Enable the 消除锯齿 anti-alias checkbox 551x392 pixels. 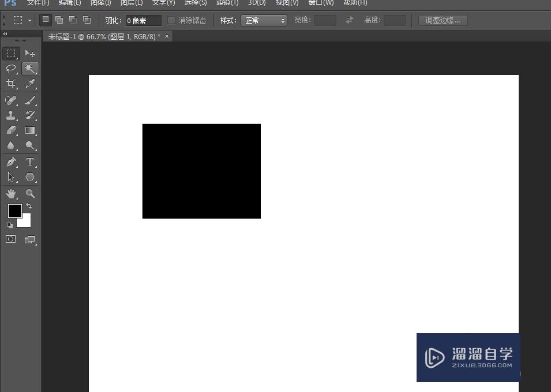(x=171, y=20)
